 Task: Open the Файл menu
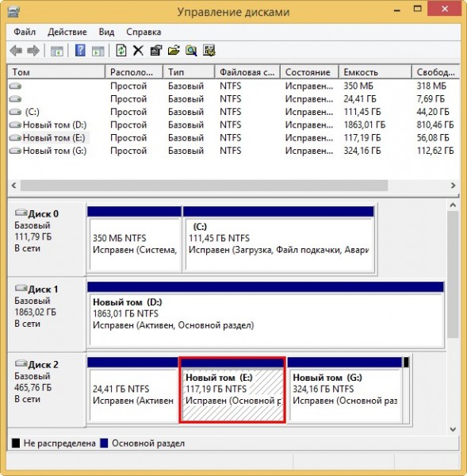pos(25,32)
